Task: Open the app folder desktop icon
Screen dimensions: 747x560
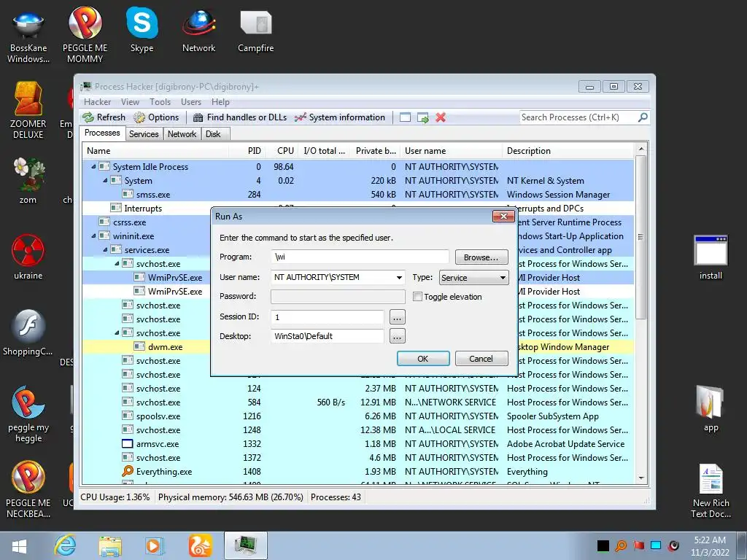Action: tap(711, 408)
